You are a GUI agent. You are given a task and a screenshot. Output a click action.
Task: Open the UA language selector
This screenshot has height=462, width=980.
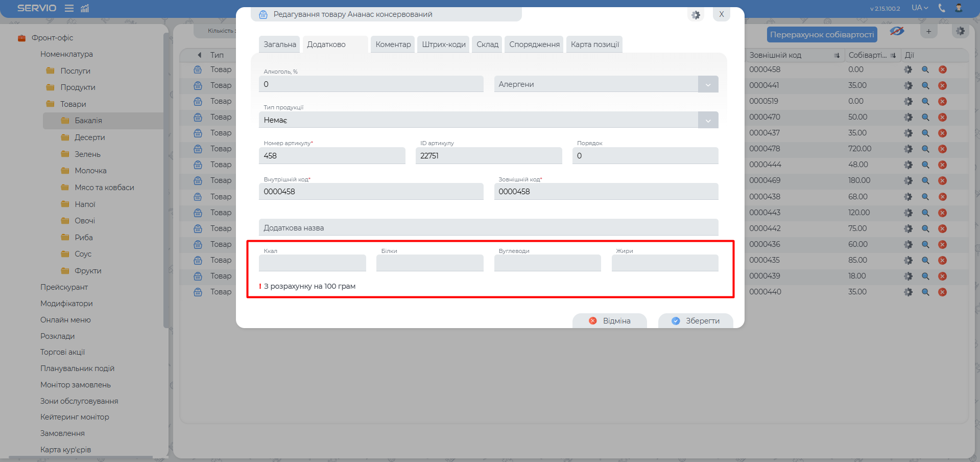pos(919,8)
